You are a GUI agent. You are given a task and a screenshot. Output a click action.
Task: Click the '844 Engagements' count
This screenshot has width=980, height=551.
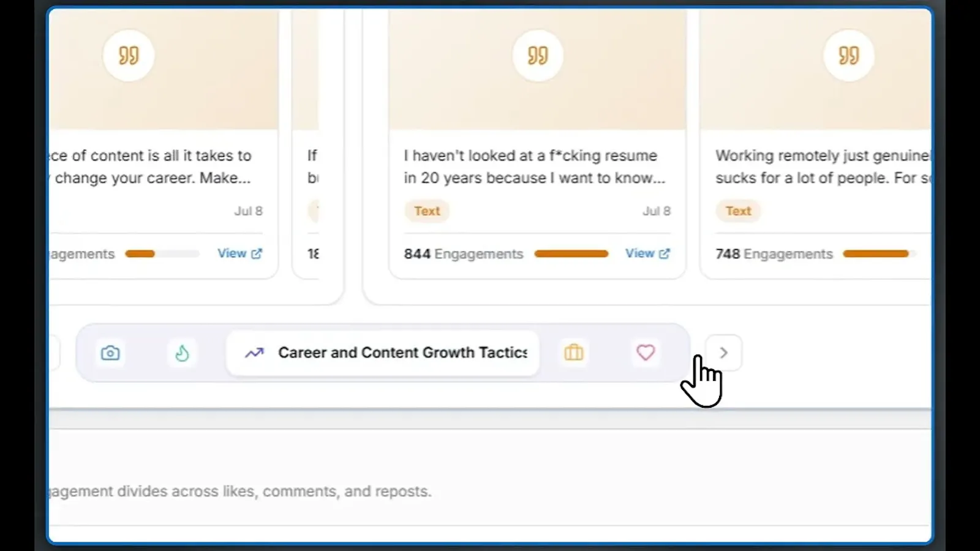click(464, 254)
